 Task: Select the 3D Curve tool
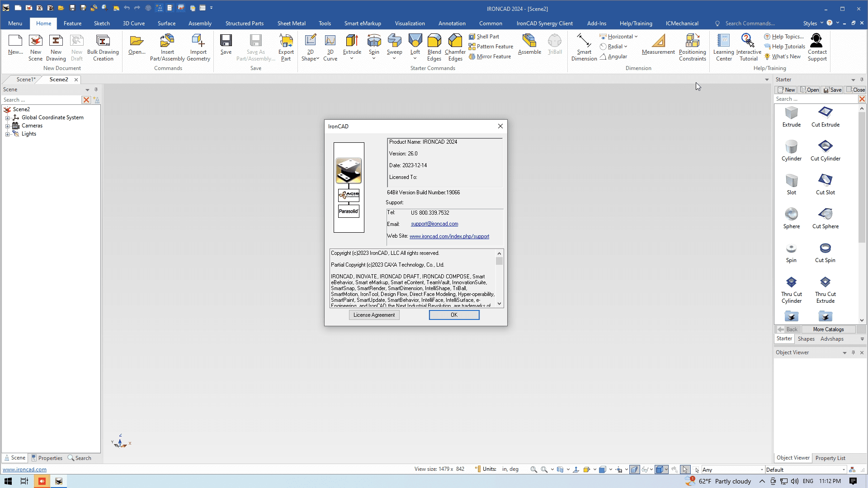click(330, 47)
